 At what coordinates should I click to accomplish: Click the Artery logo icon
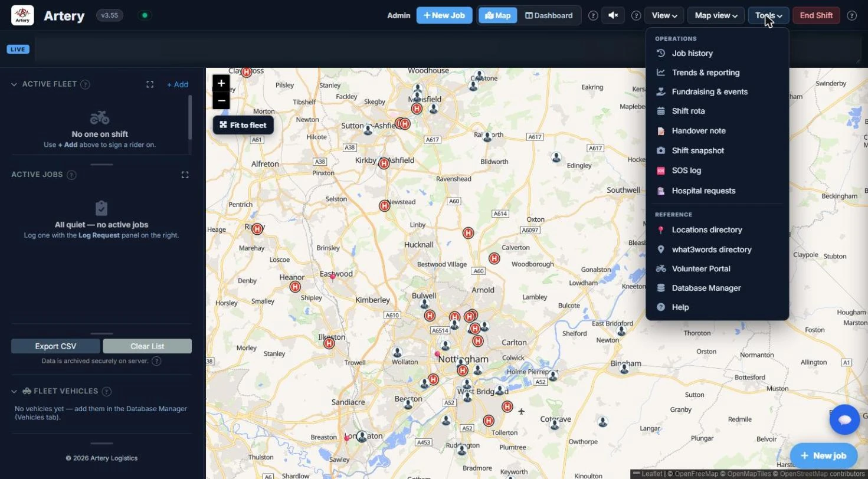pos(22,15)
